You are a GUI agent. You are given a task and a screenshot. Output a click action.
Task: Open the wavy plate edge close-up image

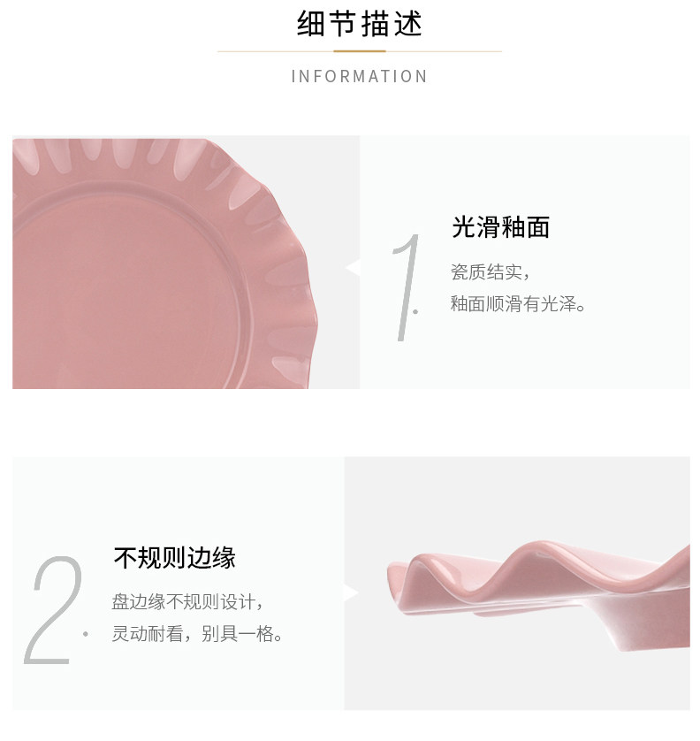[x=517, y=583]
